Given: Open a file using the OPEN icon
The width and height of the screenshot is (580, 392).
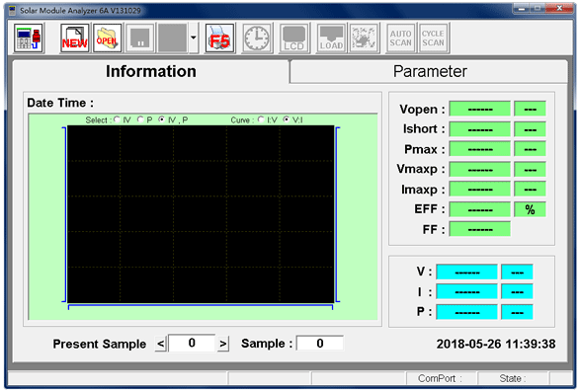Looking at the screenshot, I should 108,39.
